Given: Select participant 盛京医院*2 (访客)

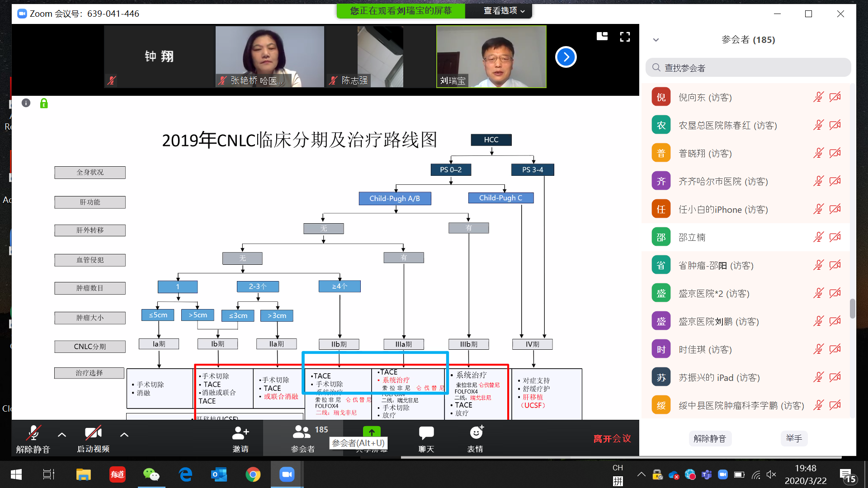Looking at the screenshot, I should click(x=745, y=293).
